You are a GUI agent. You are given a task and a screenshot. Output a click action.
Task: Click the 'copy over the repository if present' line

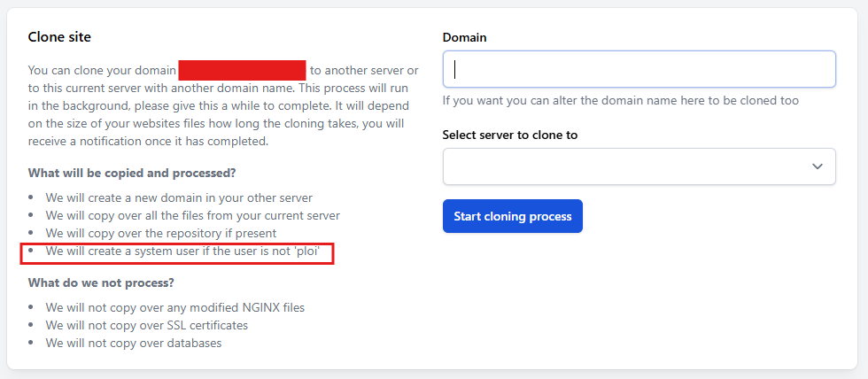tap(174, 233)
